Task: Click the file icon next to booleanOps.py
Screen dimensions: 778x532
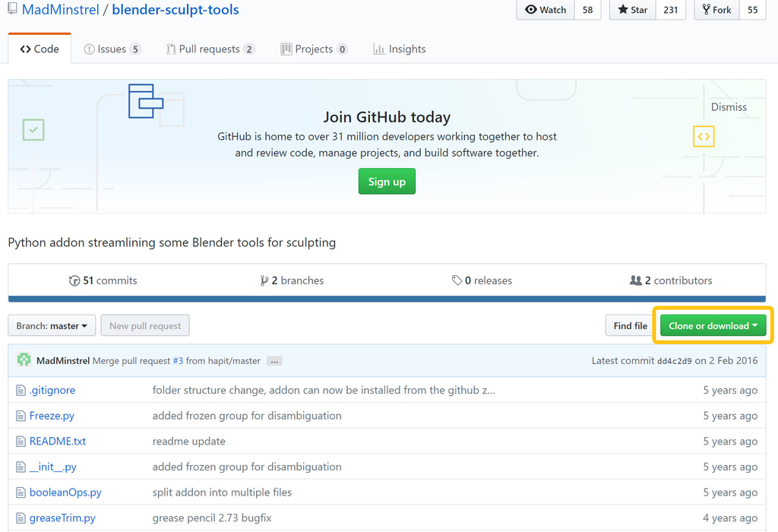Action: click(21, 492)
